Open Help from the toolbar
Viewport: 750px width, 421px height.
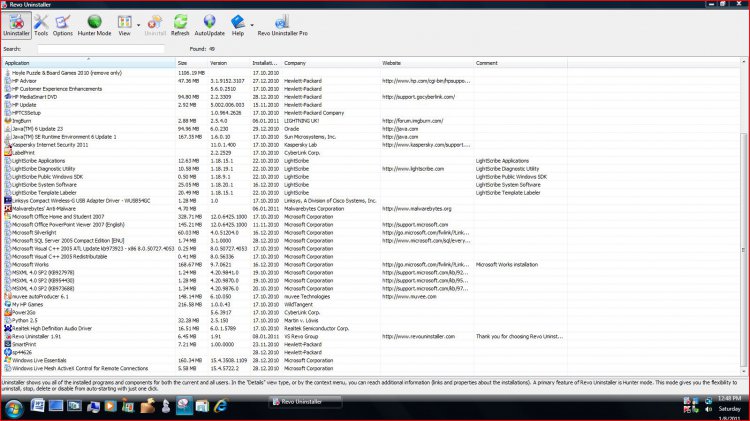point(238,25)
